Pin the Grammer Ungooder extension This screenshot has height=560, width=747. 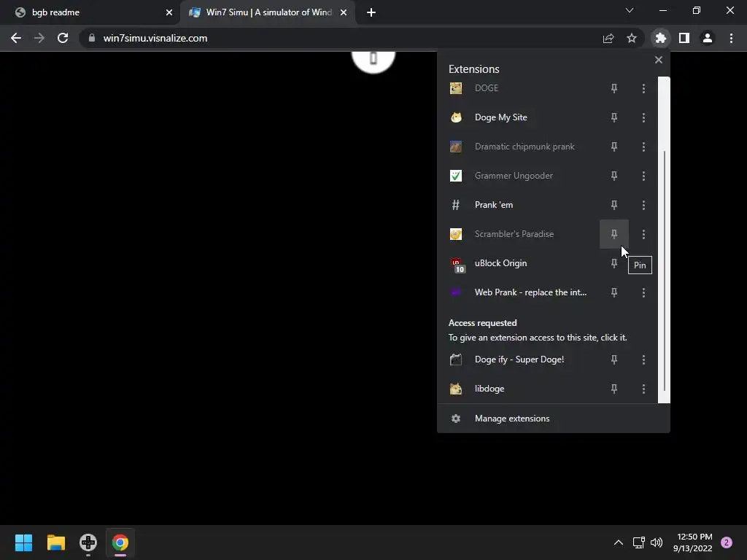[x=614, y=176]
